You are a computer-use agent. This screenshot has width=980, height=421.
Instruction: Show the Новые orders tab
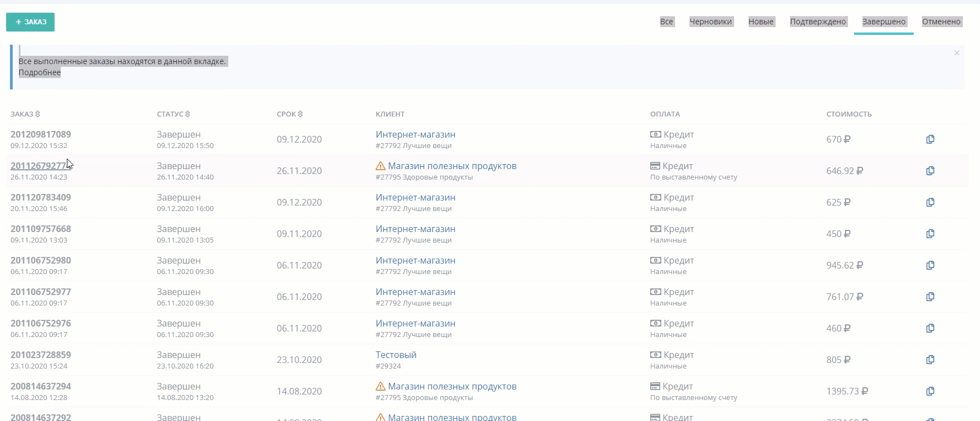point(761,22)
